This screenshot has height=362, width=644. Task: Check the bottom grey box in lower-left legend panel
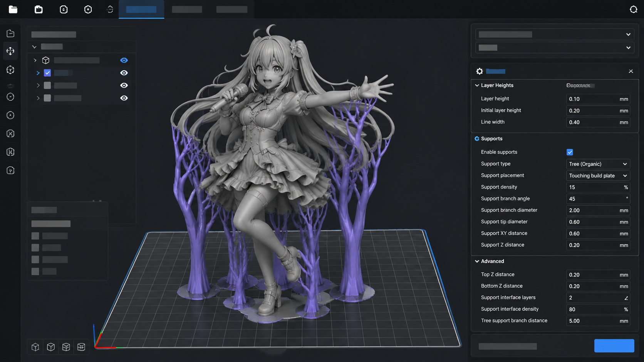[x=35, y=271]
